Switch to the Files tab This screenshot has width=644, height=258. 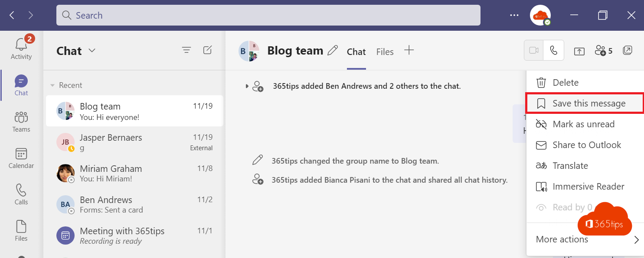(x=385, y=52)
